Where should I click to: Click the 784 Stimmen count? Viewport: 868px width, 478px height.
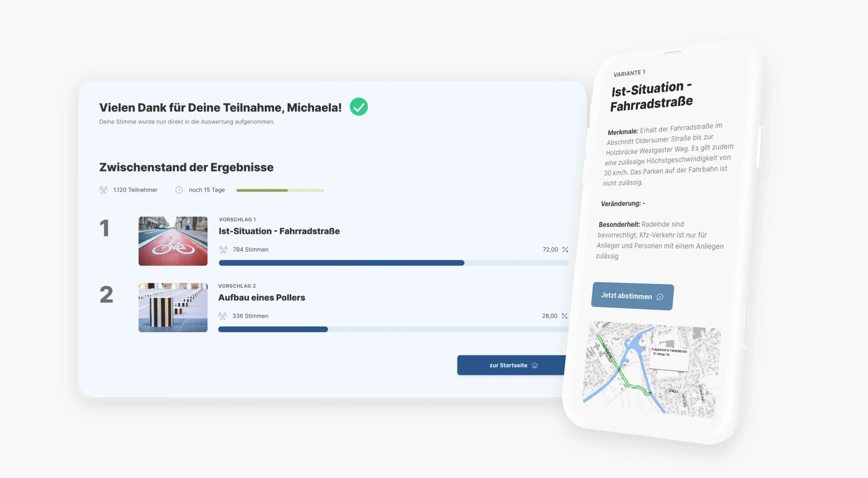pos(251,249)
